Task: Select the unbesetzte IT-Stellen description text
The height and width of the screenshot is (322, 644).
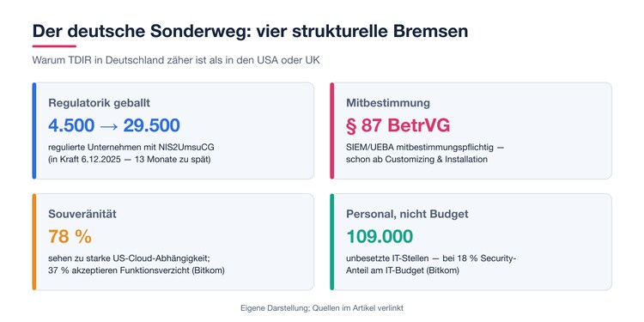Action: pyautogui.click(x=431, y=264)
